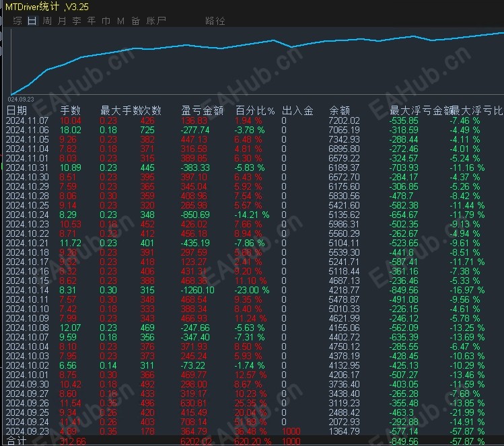Viewport: 504px width, 446px height.
Task: Click the -850.69 loss amount
Action: 195,215
